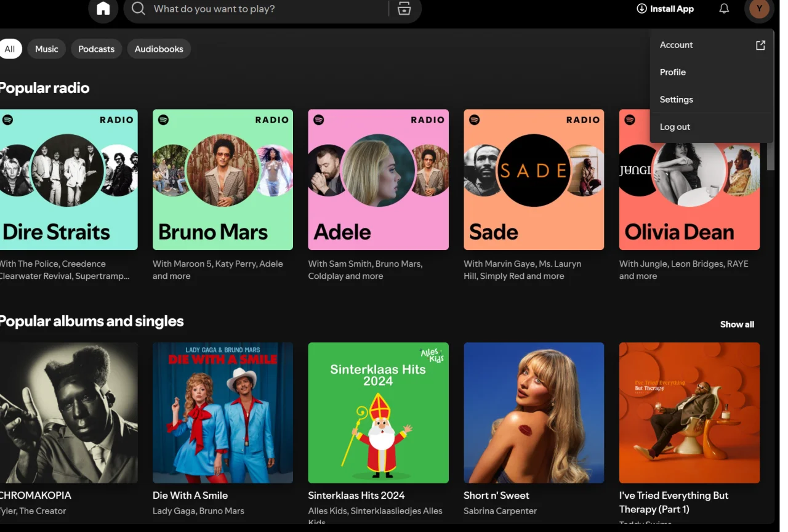Open the CHROMAKOPIA album cover
This screenshot has height=532, width=788.
click(69, 413)
